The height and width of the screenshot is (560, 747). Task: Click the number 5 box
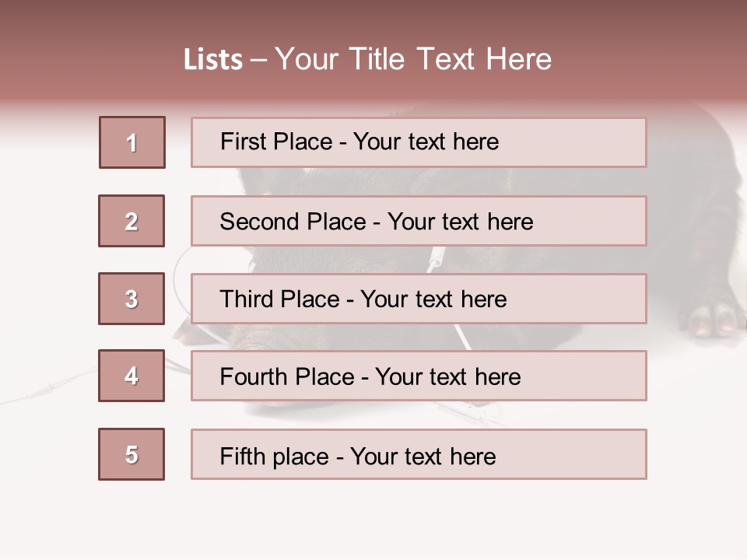132,454
